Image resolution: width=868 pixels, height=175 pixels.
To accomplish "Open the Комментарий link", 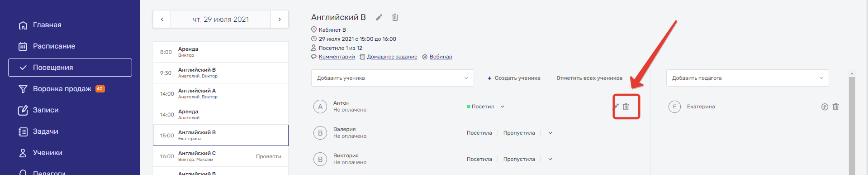I will (337, 57).
